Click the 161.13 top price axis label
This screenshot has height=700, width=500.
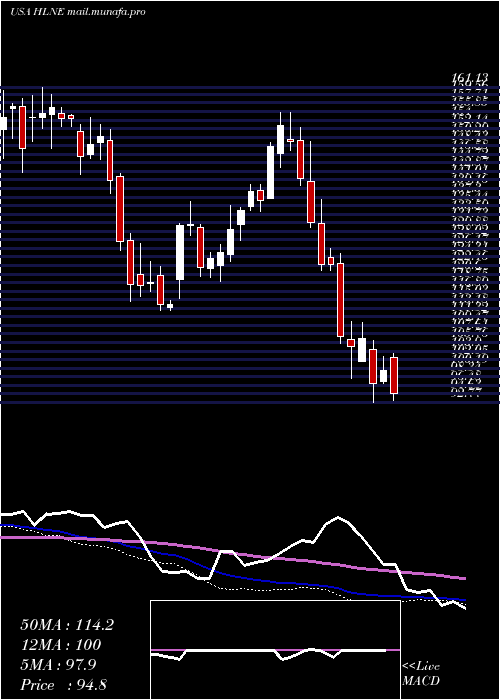point(470,78)
